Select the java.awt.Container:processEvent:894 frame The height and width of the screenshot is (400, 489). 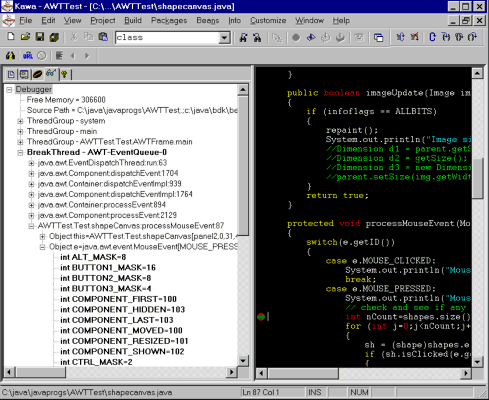(102, 205)
